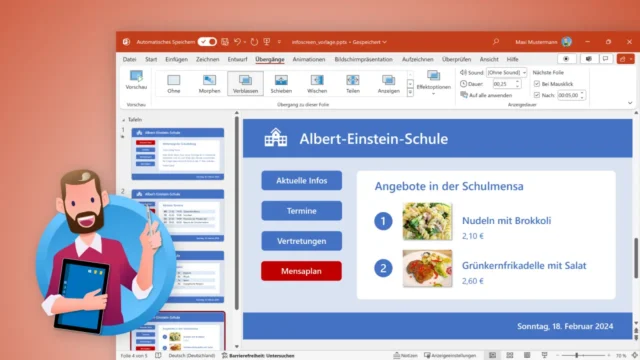
Task: Apply the Verblassen transition
Action: [x=245, y=84]
